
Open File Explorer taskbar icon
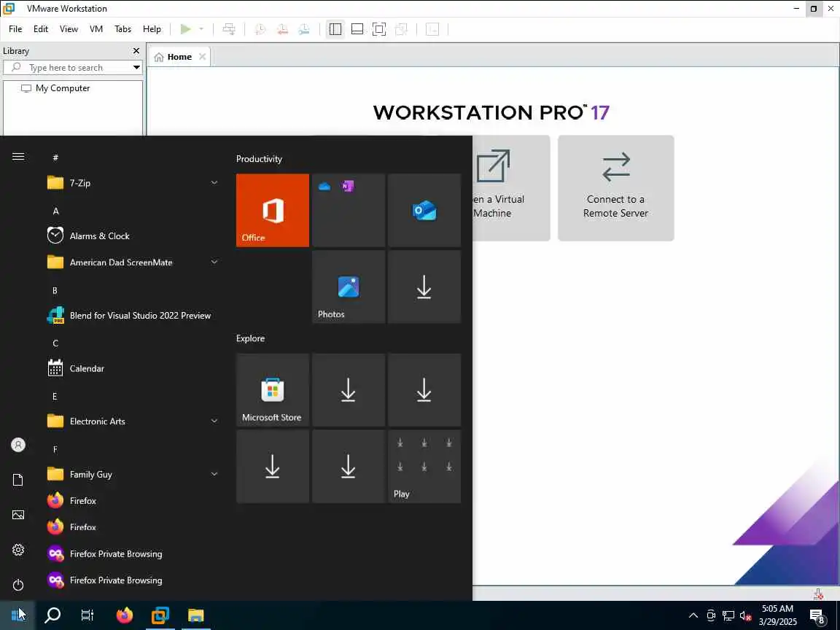[196, 615]
